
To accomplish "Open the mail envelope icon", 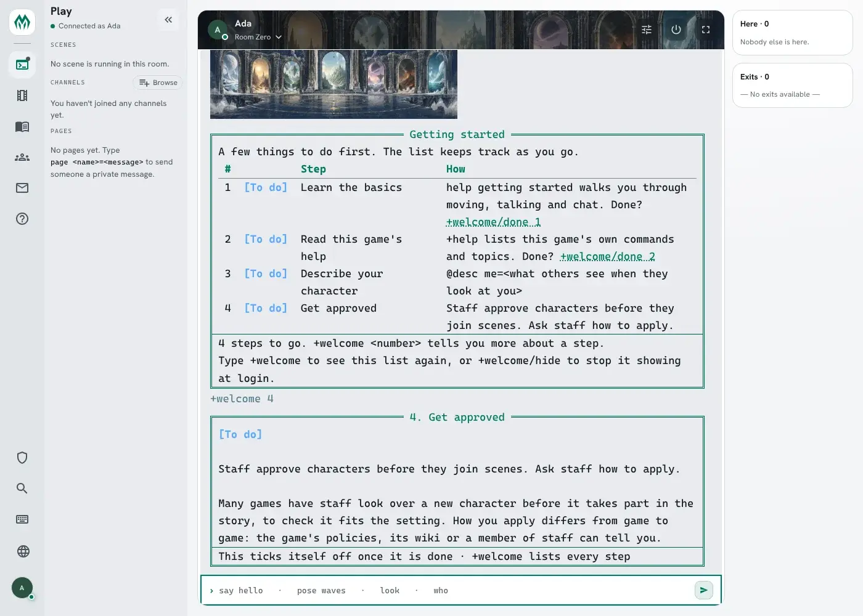I will pos(22,188).
